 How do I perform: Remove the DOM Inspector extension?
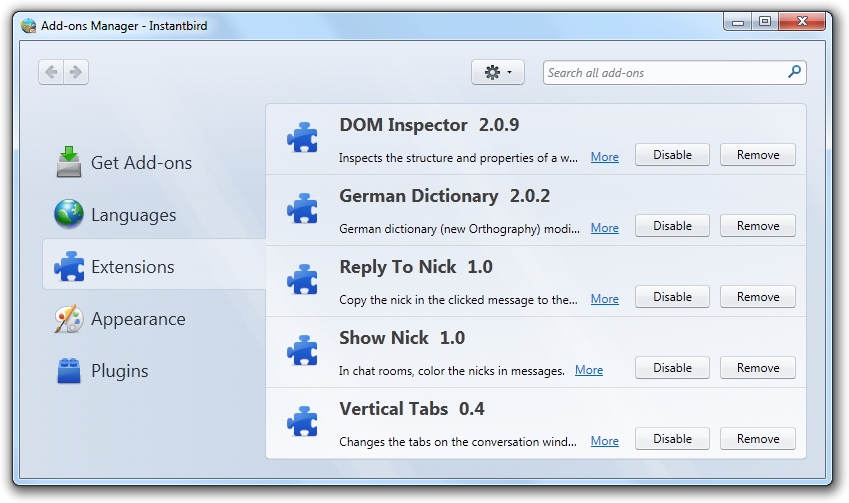coord(757,155)
